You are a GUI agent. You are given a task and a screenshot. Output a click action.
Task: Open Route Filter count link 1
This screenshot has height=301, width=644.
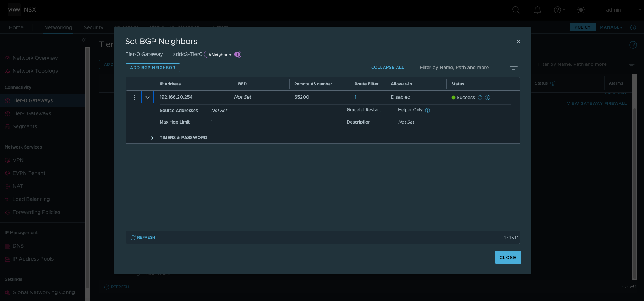pos(356,97)
